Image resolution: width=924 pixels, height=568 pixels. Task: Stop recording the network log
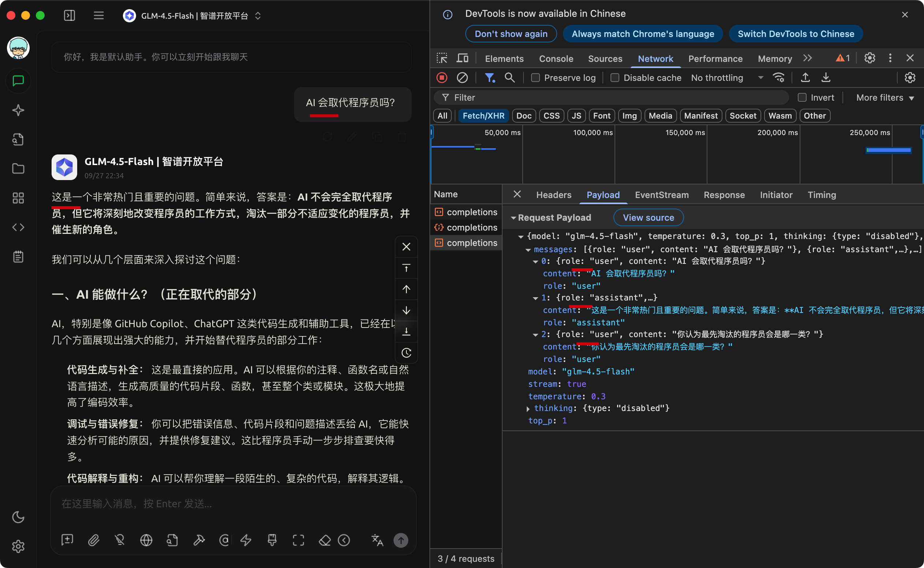[442, 78]
